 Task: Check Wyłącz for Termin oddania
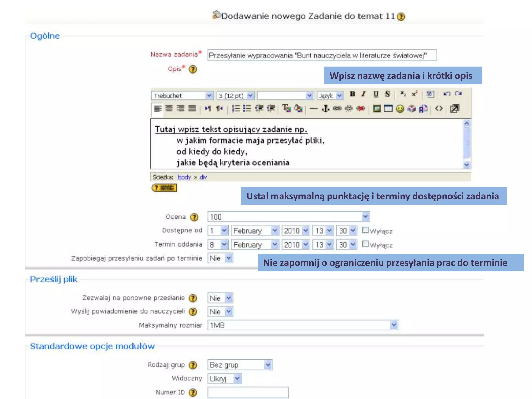click(365, 244)
